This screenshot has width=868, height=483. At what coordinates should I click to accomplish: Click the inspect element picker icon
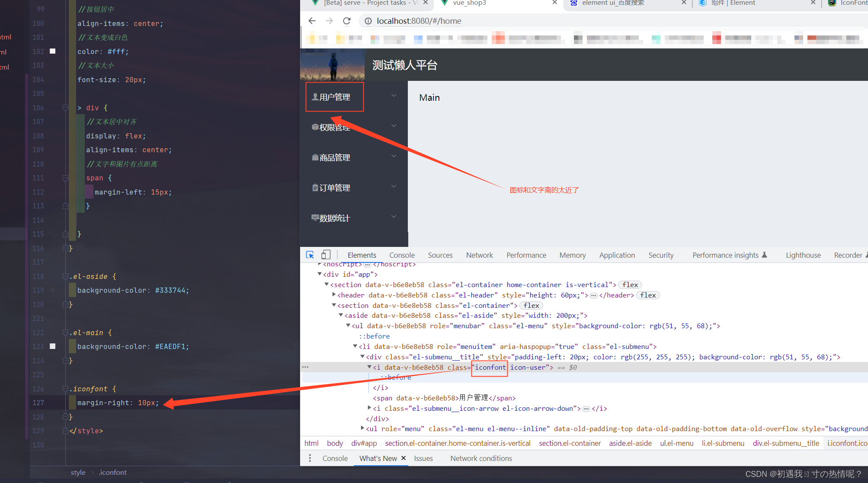tap(310, 255)
